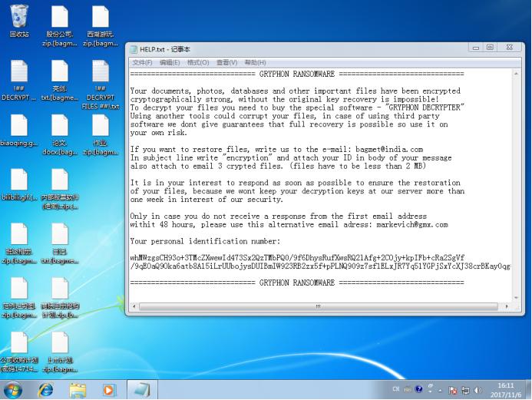Click the email text markevich@gmx.com
The image size is (532, 400).
[x=412, y=225]
